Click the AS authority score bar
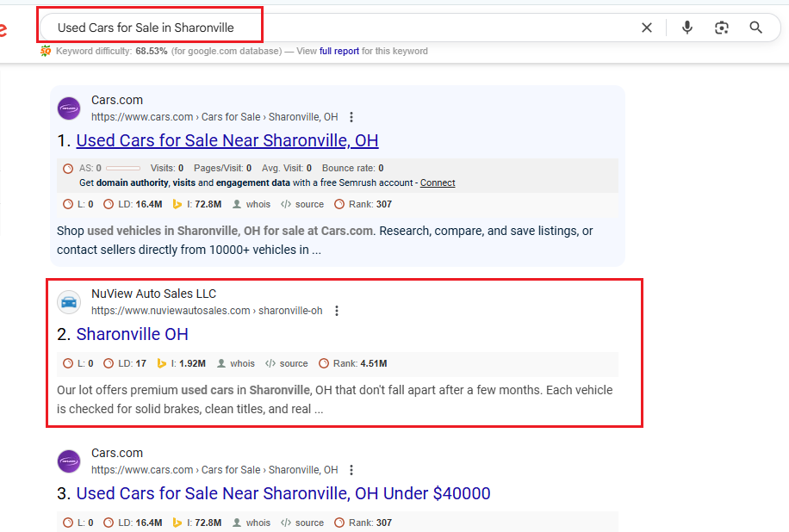Viewport: 789px width, 532px height. coord(122,168)
